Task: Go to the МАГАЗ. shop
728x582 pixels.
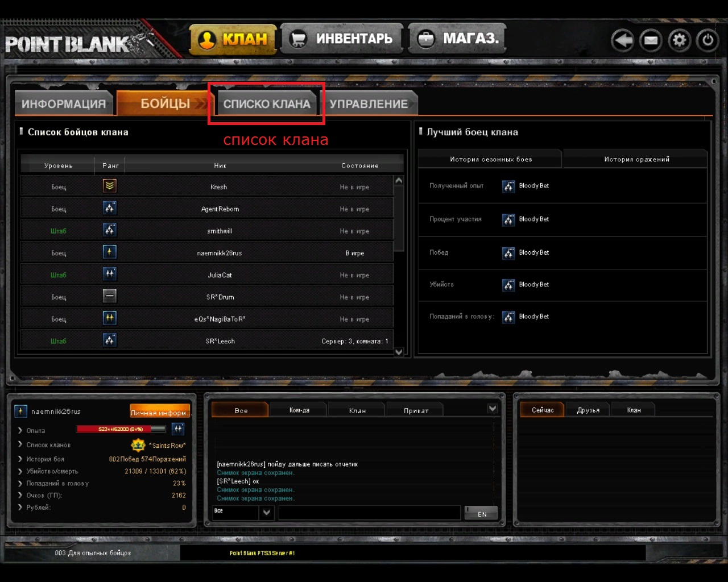Action: click(x=458, y=39)
